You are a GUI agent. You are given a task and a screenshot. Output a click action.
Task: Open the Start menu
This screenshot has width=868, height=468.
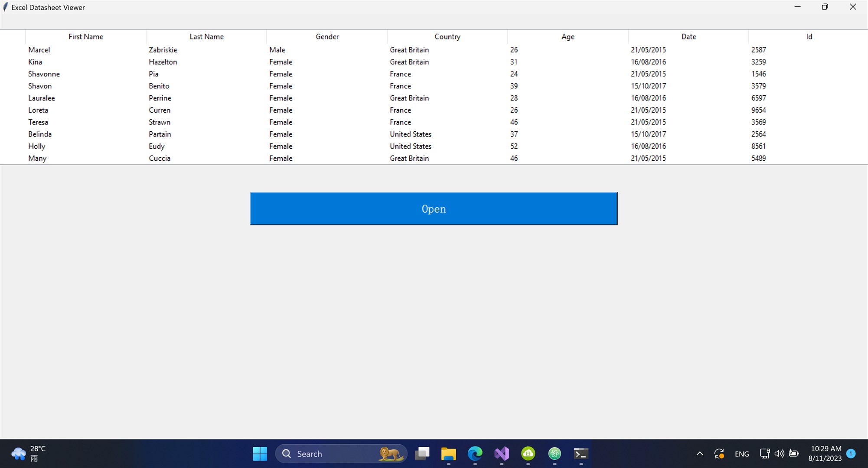coord(260,454)
